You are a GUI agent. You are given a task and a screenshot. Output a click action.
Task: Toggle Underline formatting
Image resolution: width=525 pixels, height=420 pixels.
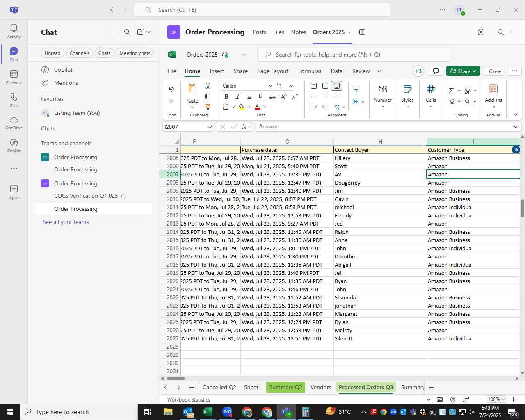pyautogui.click(x=249, y=96)
